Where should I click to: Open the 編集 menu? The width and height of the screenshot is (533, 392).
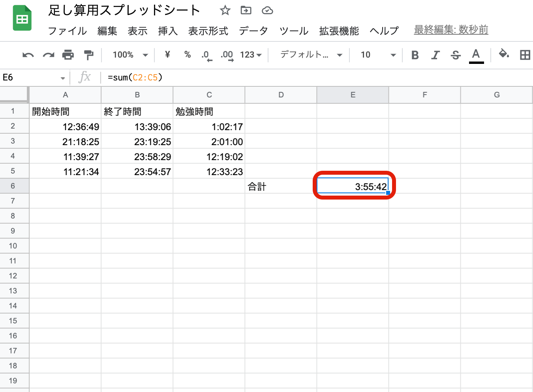pyautogui.click(x=107, y=31)
